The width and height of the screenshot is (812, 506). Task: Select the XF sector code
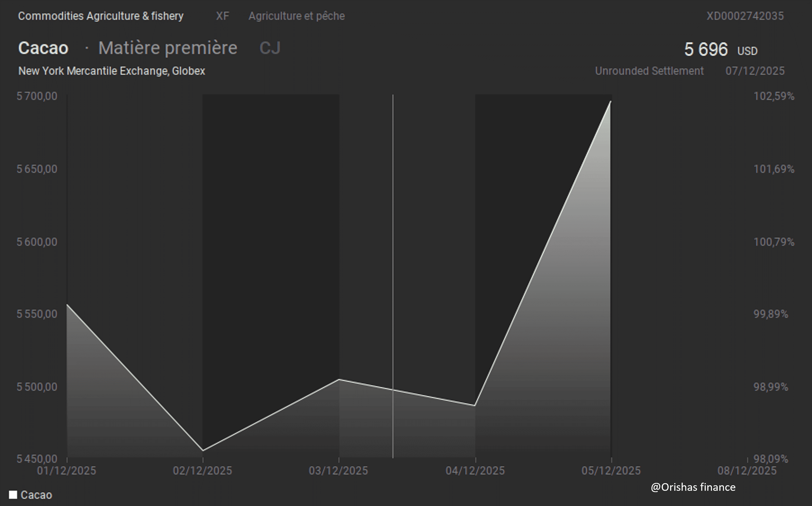pos(222,16)
